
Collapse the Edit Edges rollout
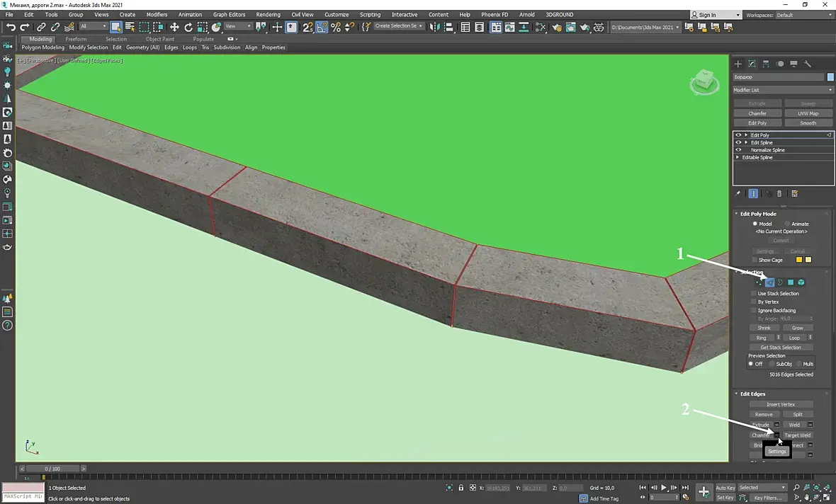point(752,394)
